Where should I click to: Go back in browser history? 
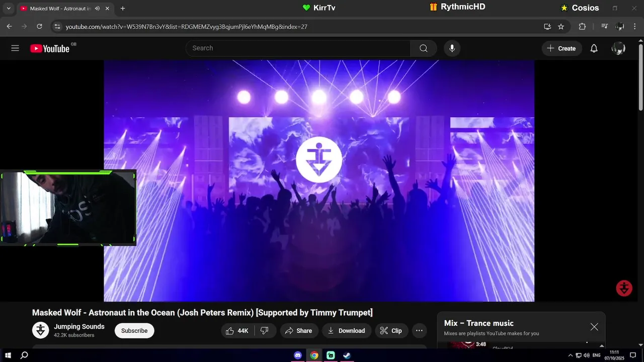(9, 27)
